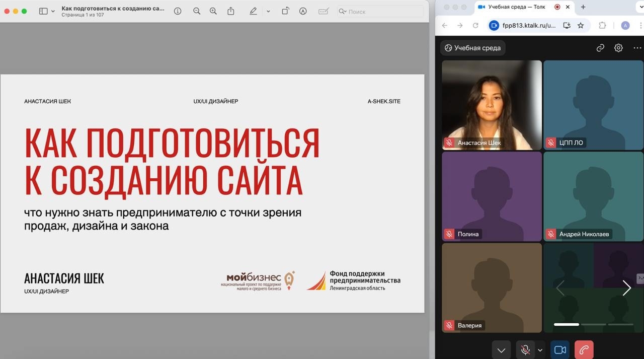
Task: Show the markup toolbar in Preview
Action: [303, 11]
